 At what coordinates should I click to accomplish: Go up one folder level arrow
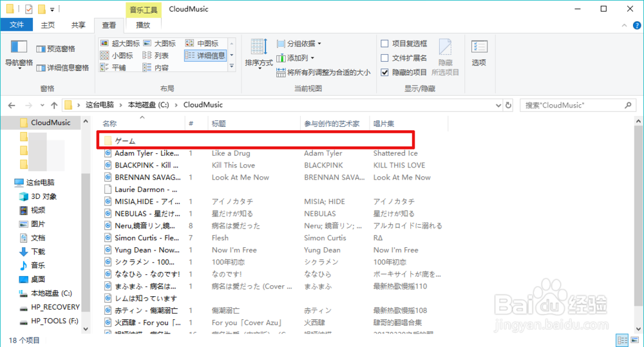[54, 106]
